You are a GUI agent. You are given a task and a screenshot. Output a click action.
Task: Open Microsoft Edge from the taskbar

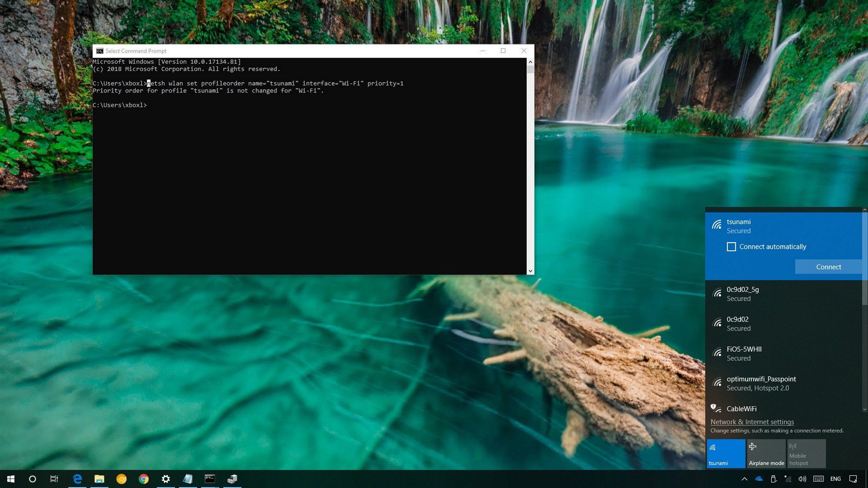point(77,479)
